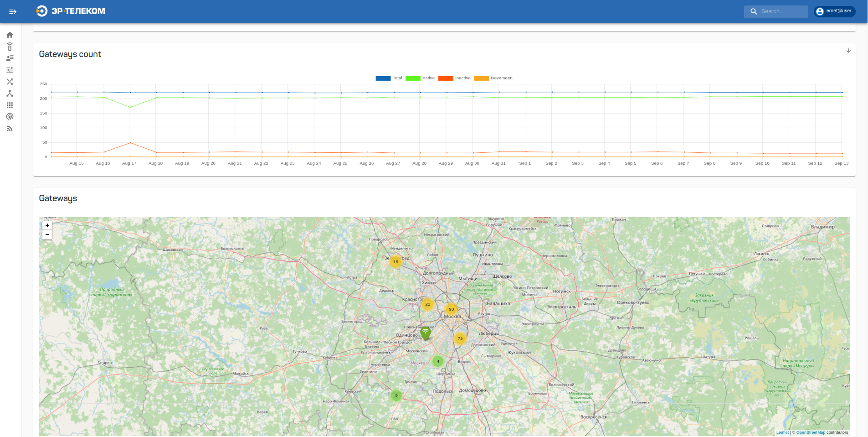The height and width of the screenshot is (437, 868).
Task: Open the map cluster labeled 75
Action: pos(460,338)
